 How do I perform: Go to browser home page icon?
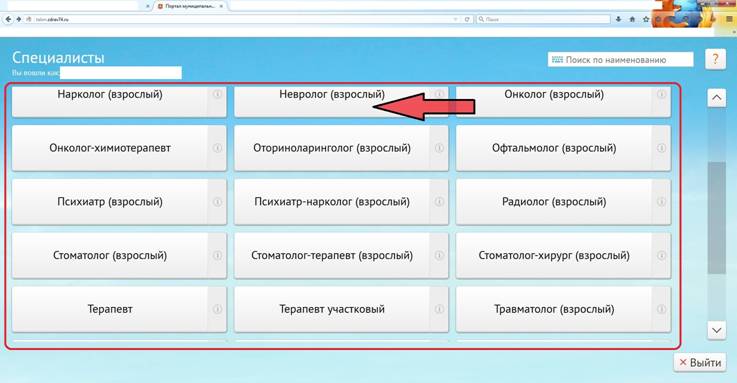(x=632, y=19)
